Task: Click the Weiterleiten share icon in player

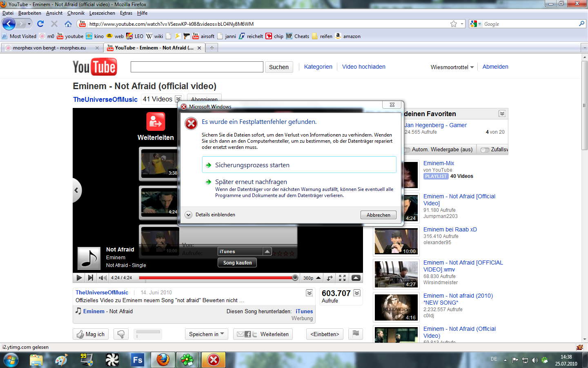Action: (x=156, y=121)
